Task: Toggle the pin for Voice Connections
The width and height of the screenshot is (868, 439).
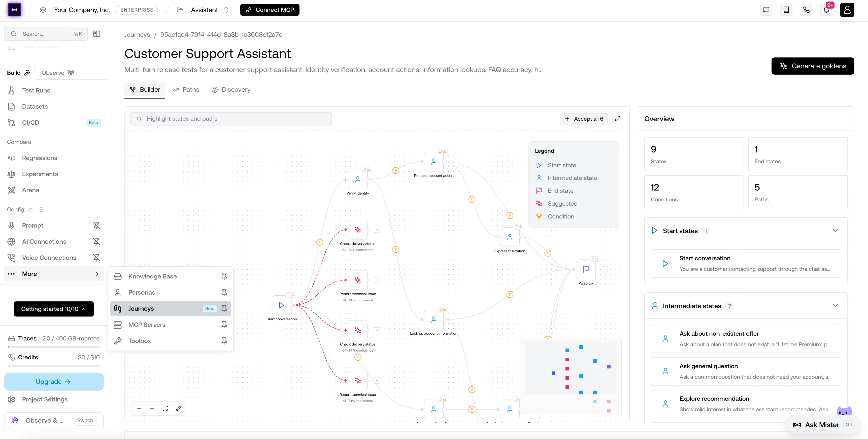Action: tap(97, 258)
